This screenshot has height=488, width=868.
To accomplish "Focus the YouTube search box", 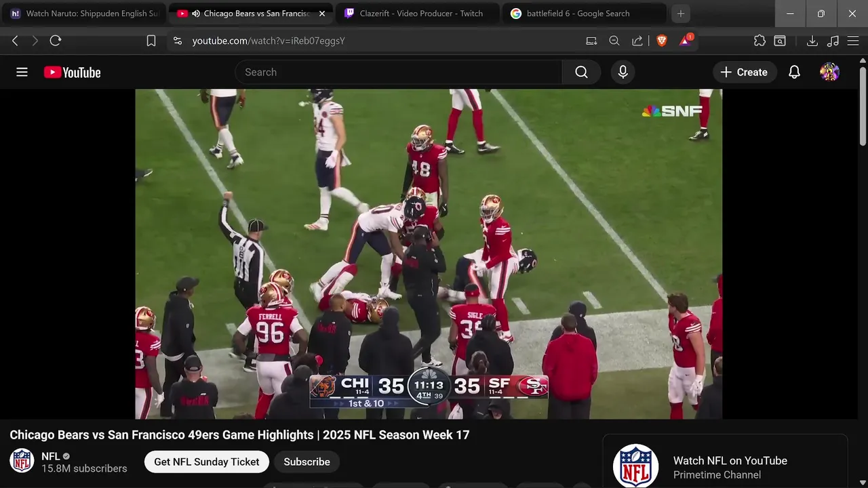I will [x=398, y=72].
